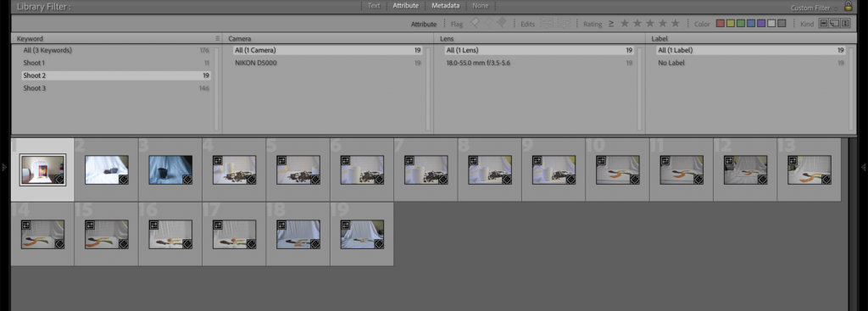Set rating filter to five stars
The image size is (868, 311).
676,23
